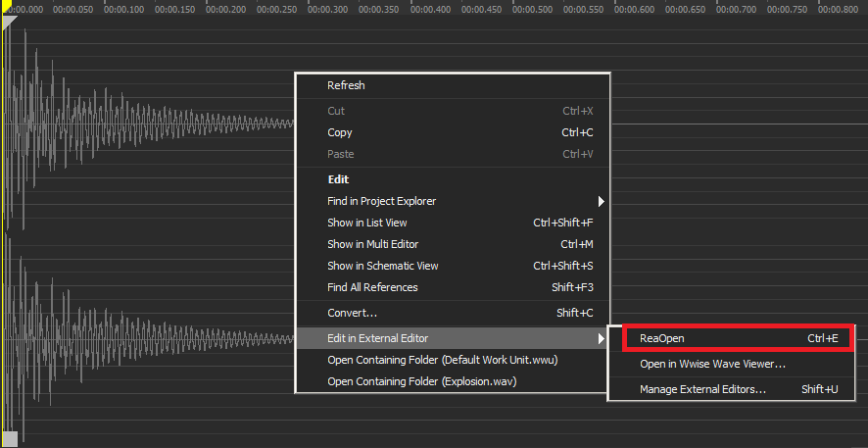868x448 pixels.
Task: Expand the Edit in External Editor arrow
Action: 602,338
